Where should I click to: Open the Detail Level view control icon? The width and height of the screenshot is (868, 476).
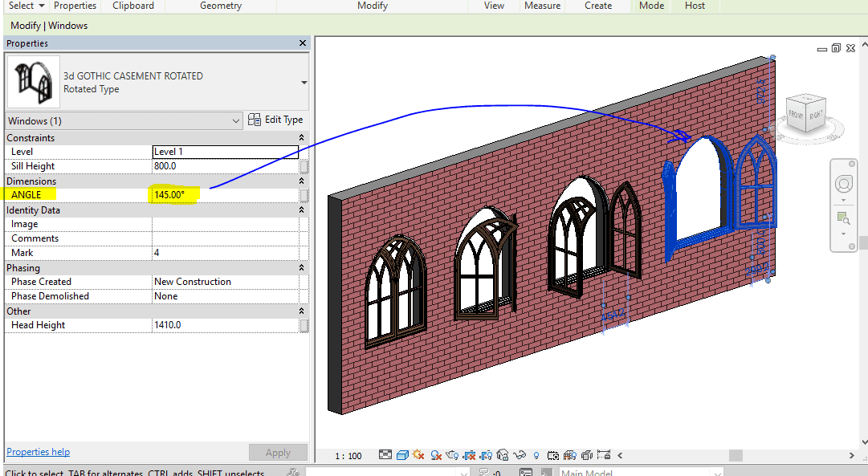[386, 456]
